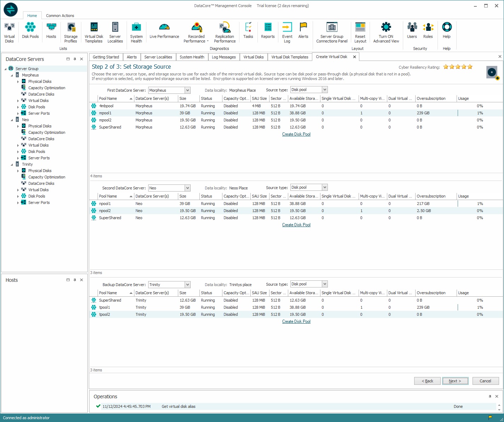Screen dimensions: 504x422
Task: Open Backup server Source type dropdown
Action: [x=325, y=284]
